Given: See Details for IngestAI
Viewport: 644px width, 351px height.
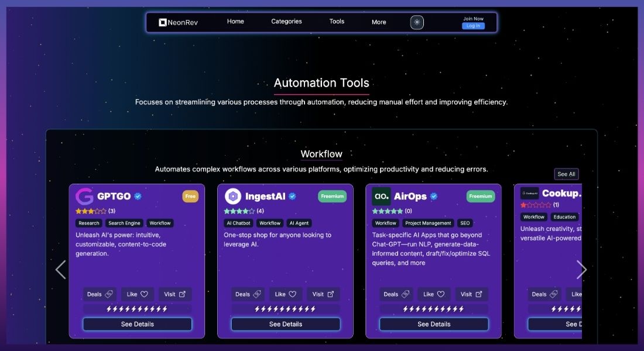Looking at the screenshot, I should point(286,324).
